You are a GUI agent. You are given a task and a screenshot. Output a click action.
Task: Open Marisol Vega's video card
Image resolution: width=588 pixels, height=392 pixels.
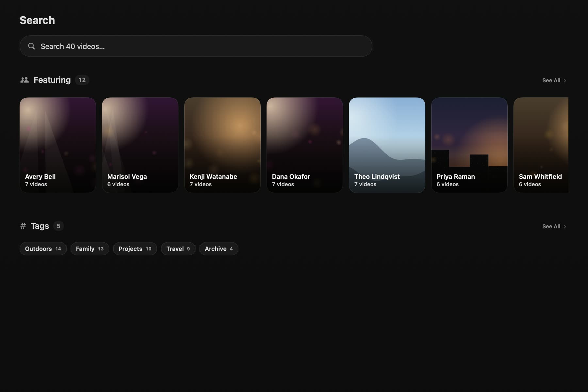140,145
